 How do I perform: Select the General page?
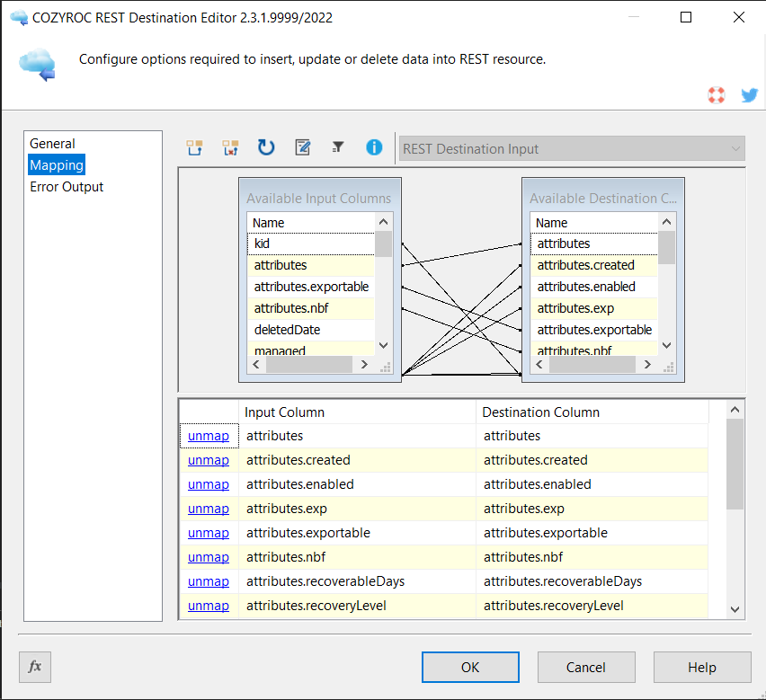52,144
